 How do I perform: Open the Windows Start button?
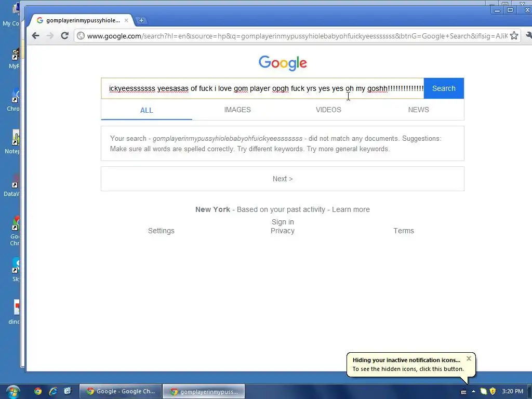pyautogui.click(x=13, y=392)
